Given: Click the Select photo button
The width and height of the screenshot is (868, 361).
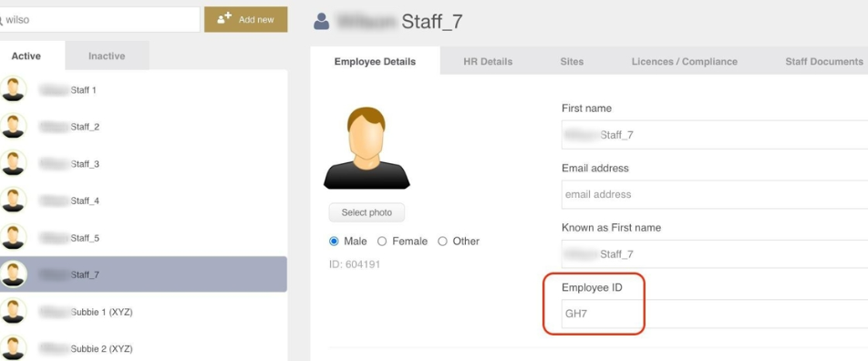Looking at the screenshot, I should [x=367, y=212].
